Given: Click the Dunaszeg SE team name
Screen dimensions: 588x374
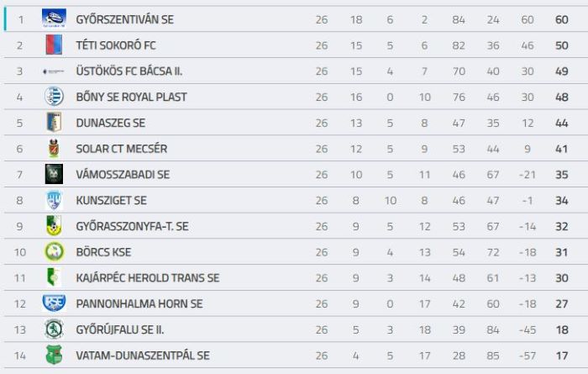Looking at the screenshot, I should (111, 123).
